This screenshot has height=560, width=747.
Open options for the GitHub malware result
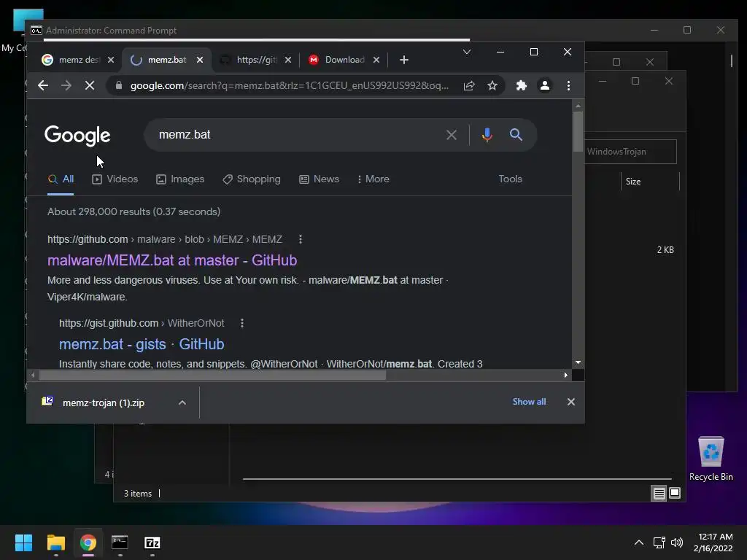point(300,239)
